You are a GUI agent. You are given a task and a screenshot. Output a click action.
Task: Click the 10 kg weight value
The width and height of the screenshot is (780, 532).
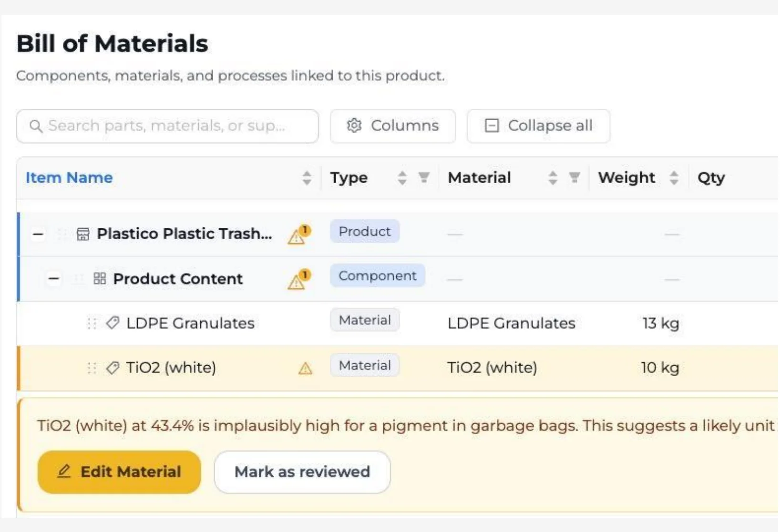[x=660, y=368]
